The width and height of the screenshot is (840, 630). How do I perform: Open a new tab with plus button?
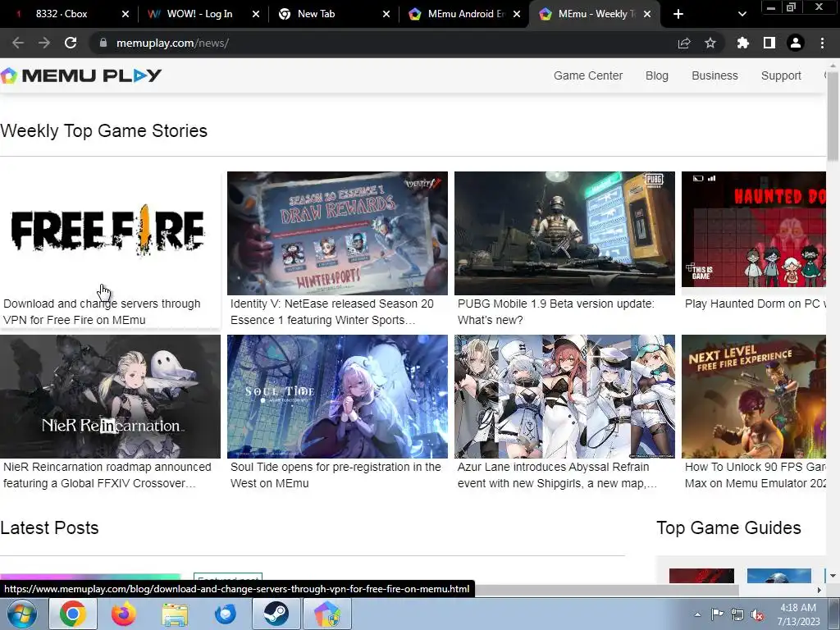[678, 14]
